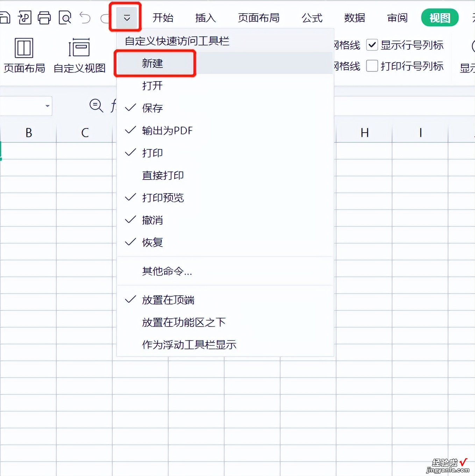
Task: Uncheck 输出为PDF in the customize menu
Action: tap(225, 131)
